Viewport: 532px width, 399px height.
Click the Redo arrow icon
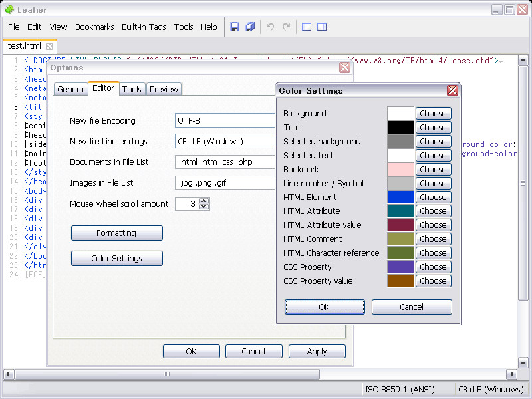pyautogui.click(x=287, y=27)
